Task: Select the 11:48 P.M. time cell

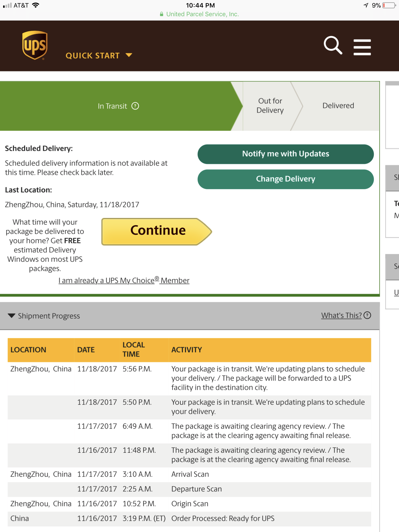Action: (x=139, y=450)
